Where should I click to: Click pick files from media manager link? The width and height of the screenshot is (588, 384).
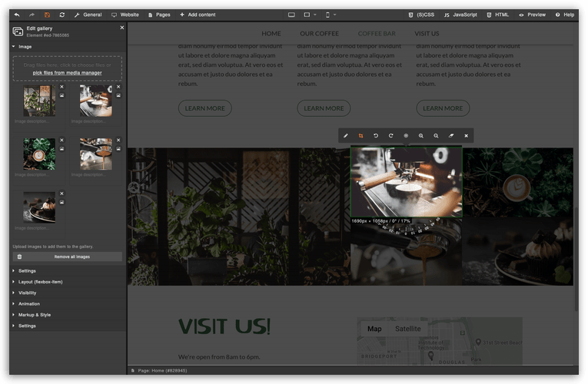pos(67,73)
